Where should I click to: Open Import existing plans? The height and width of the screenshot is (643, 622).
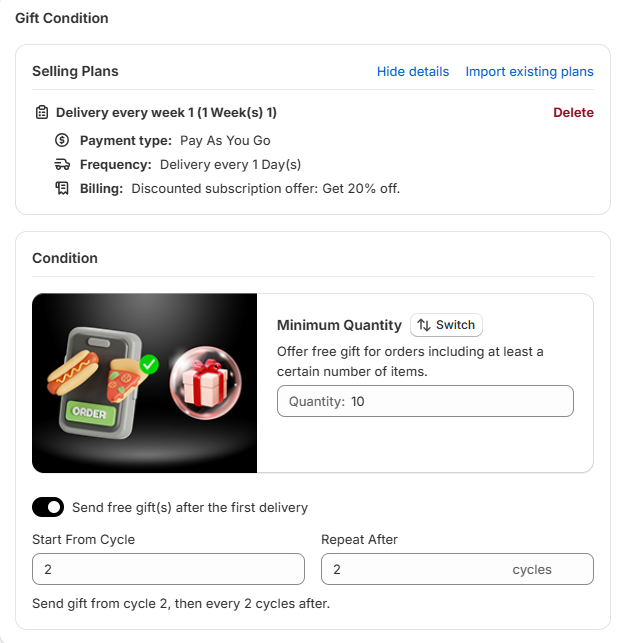point(529,71)
